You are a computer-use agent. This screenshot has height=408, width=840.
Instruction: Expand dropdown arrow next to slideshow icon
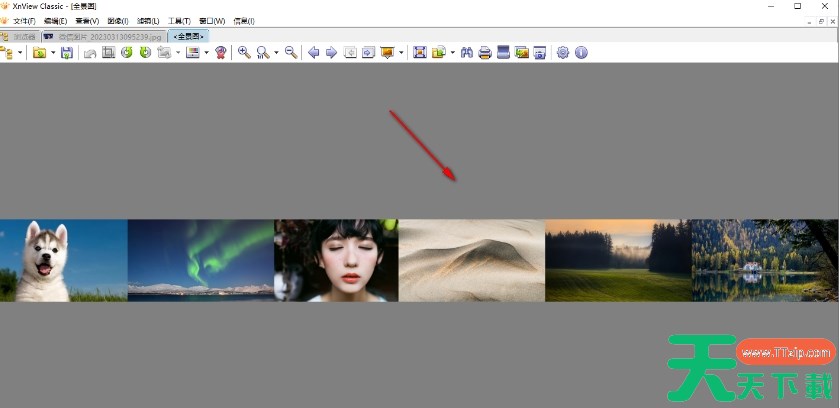[402, 52]
